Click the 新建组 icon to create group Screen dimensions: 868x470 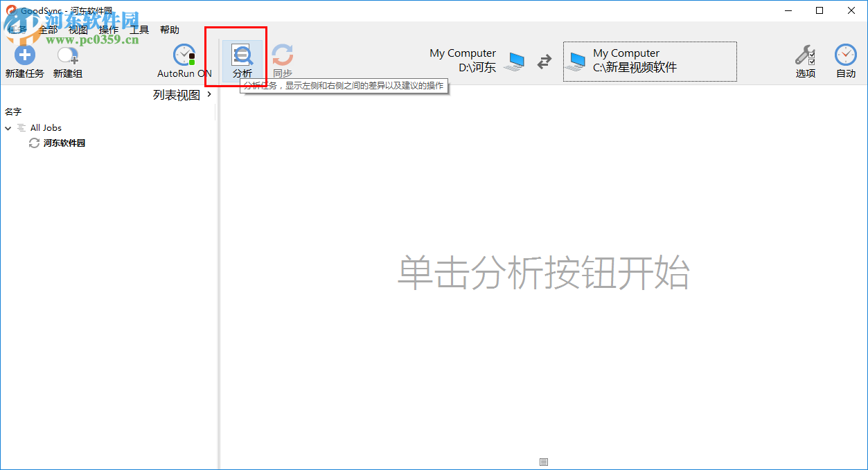[x=67, y=56]
